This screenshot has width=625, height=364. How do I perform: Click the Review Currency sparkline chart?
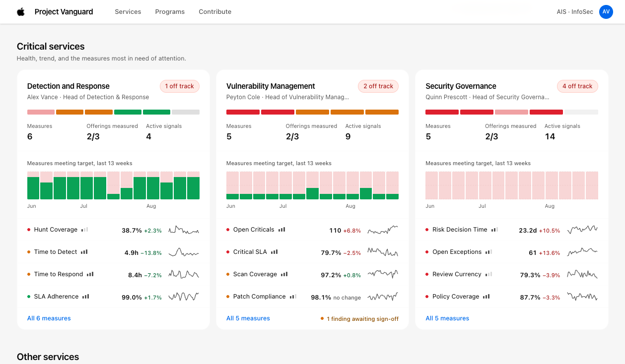click(x=582, y=275)
